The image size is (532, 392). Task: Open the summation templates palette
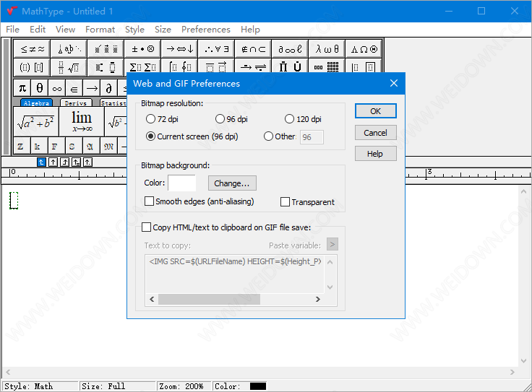click(143, 66)
